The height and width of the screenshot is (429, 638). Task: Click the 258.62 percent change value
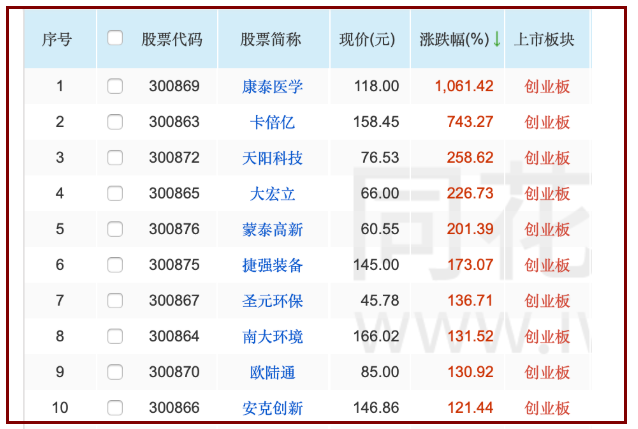click(470, 158)
